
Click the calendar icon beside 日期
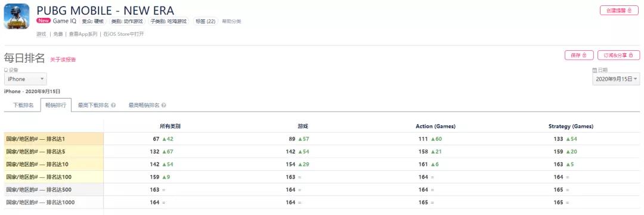(595, 70)
